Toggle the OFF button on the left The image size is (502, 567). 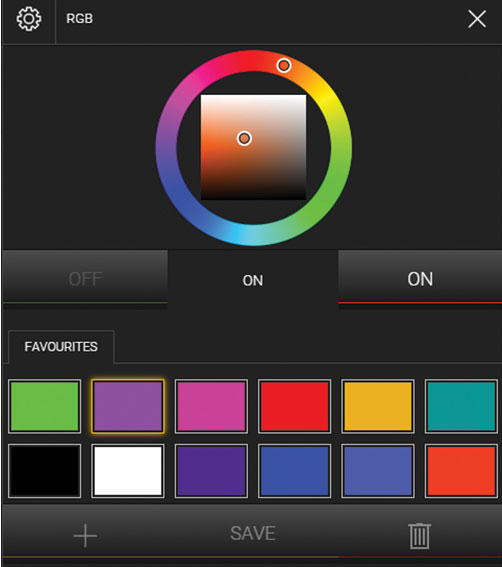pos(85,279)
